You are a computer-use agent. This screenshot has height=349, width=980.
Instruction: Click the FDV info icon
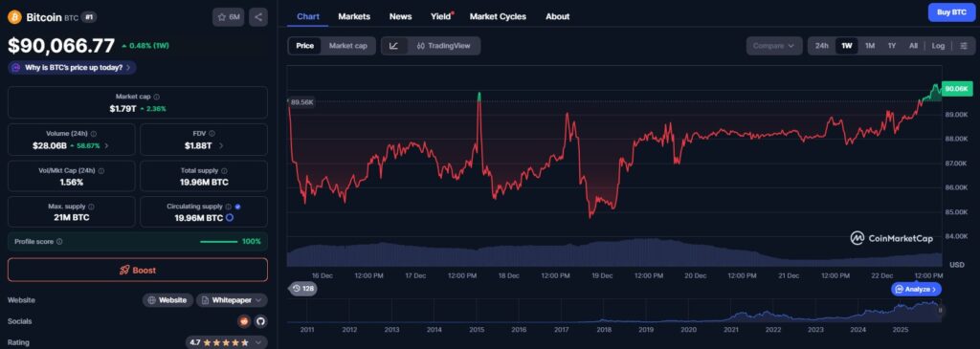tap(212, 134)
